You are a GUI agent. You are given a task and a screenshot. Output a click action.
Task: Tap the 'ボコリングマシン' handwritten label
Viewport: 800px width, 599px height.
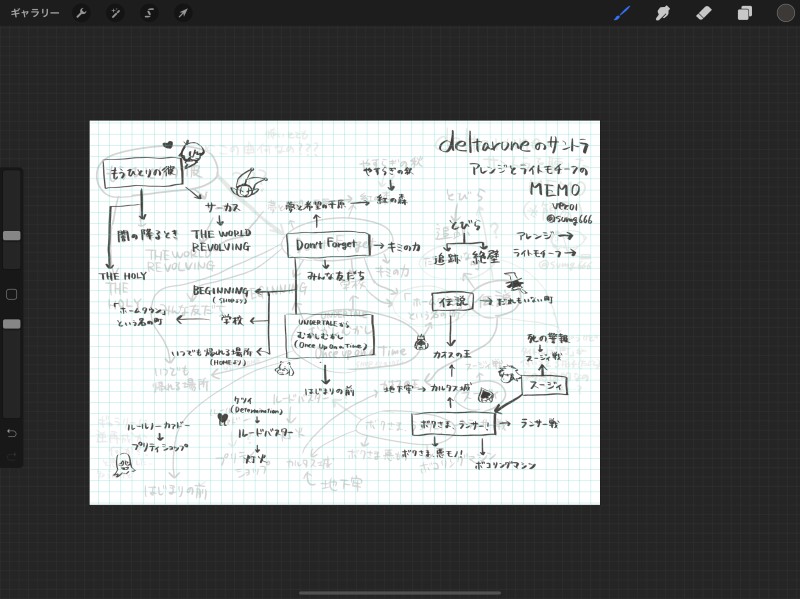pyautogui.click(x=505, y=465)
